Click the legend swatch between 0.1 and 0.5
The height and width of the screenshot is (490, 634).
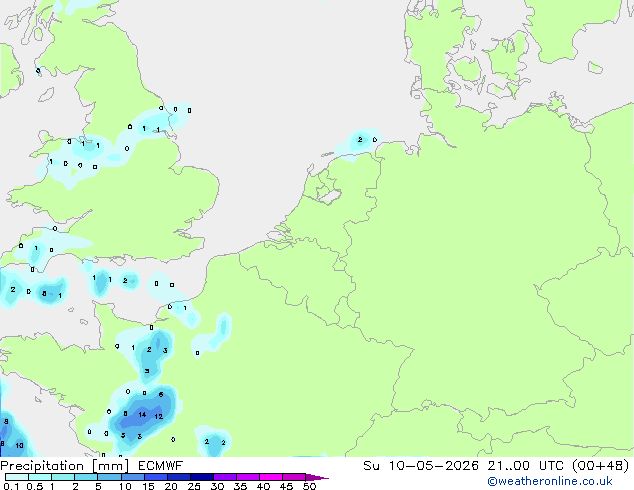17,477
